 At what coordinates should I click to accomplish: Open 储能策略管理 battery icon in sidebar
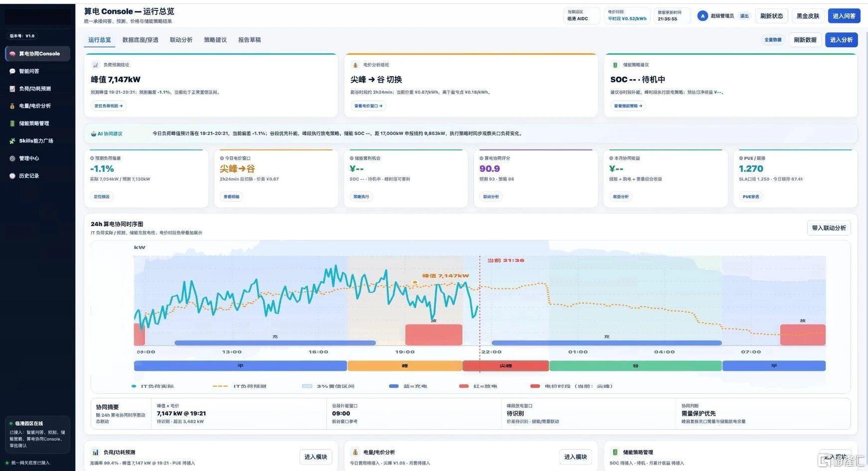pos(12,123)
